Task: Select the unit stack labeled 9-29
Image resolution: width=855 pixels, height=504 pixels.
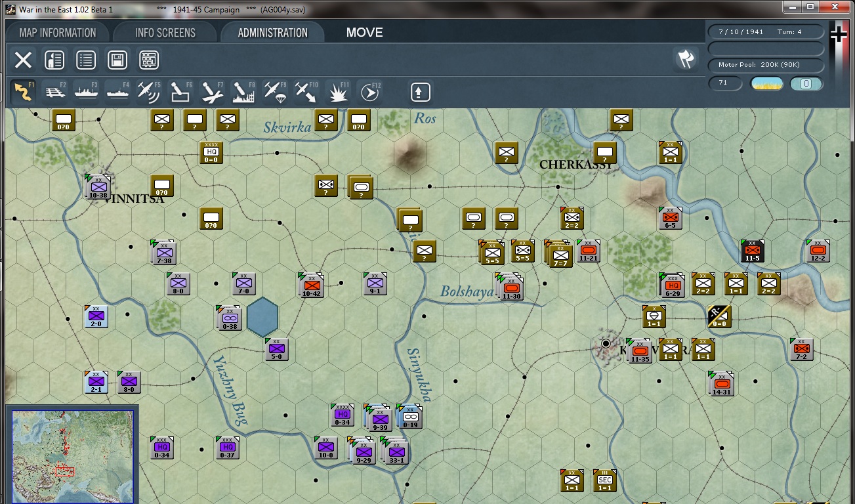Action: coord(362,450)
